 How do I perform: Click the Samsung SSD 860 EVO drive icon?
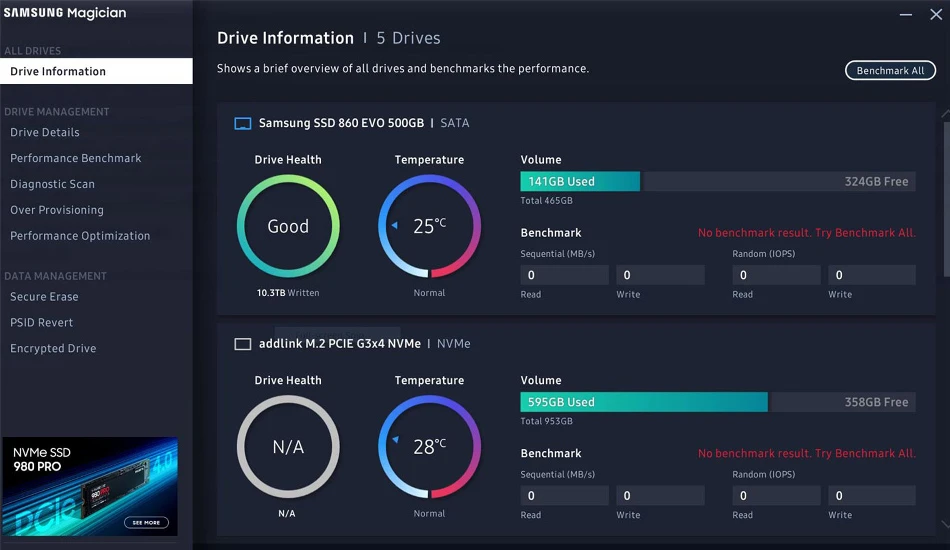[242, 124]
